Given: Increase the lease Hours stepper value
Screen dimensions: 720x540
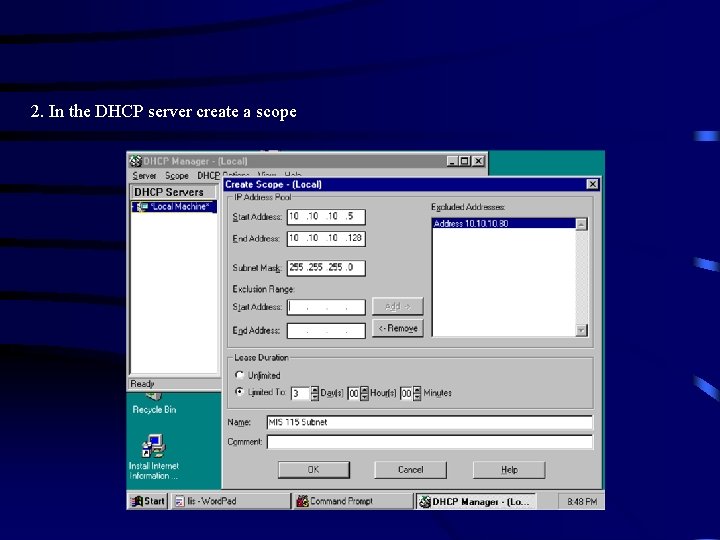Looking at the screenshot, I should click(365, 389).
